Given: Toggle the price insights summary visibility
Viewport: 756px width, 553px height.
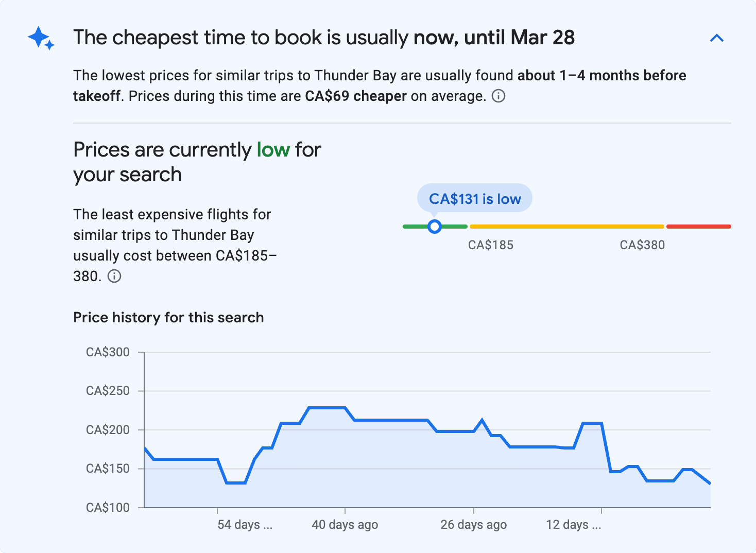Looking at the screenshot, I should pos(717,38).
